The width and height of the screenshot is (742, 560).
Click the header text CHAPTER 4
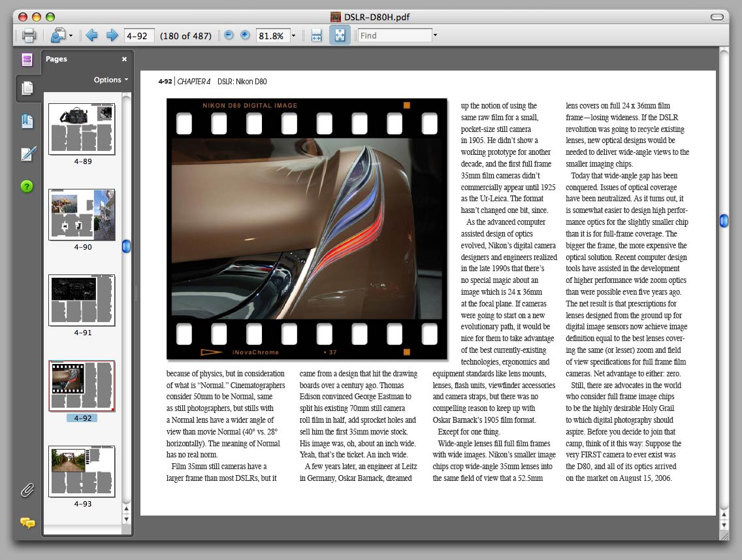click(x=193, y=82)
